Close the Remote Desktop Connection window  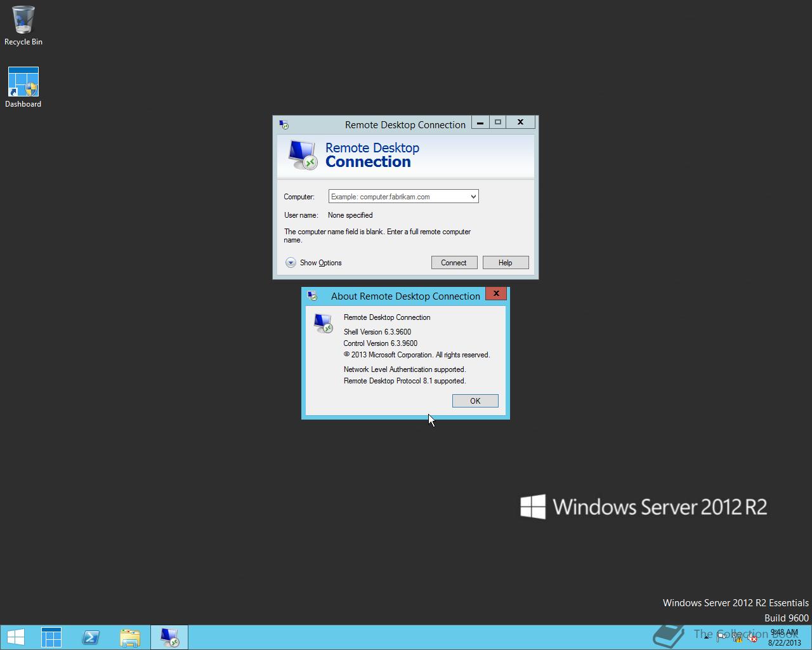tap(520, 123)
